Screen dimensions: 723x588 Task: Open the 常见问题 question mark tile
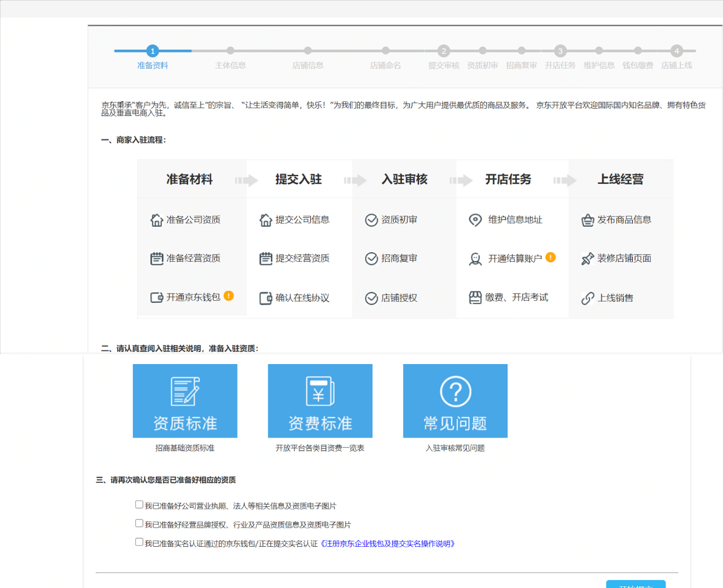(455, 401)
